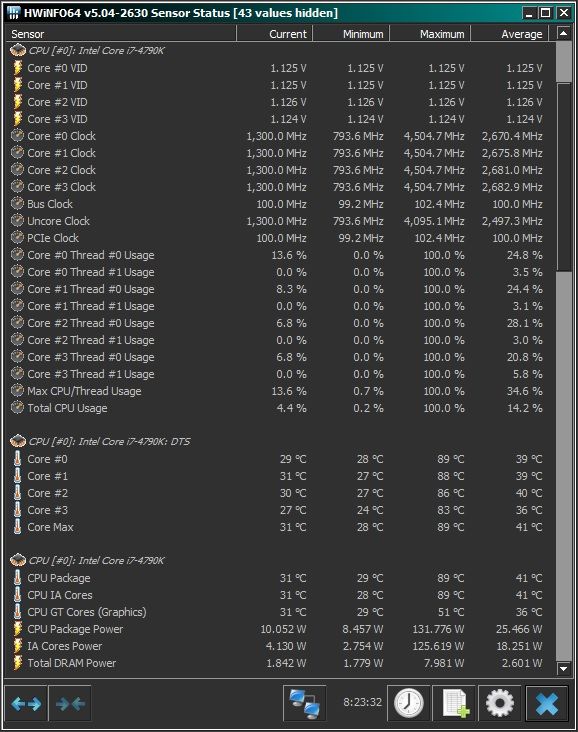This screenshot has width=578, height=732.
Task: Click the 131.776 W maximum power value
Action: pos(438,629)
